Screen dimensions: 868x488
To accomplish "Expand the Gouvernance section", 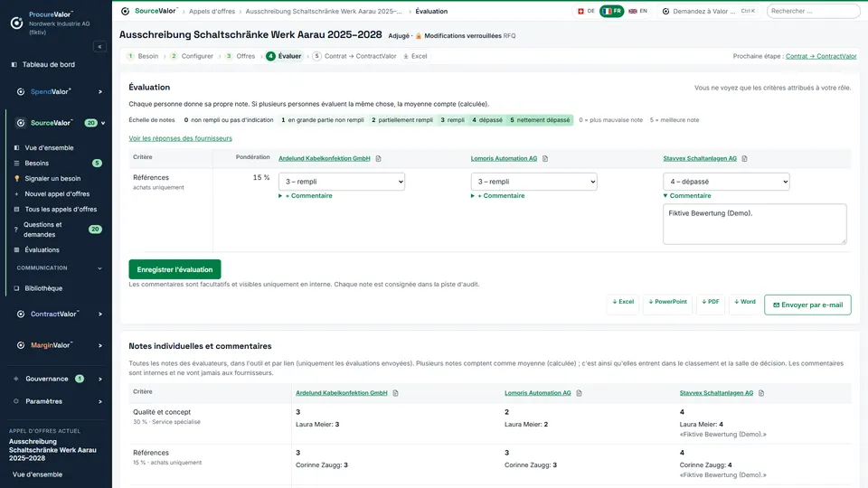I will tap(100, 379).
